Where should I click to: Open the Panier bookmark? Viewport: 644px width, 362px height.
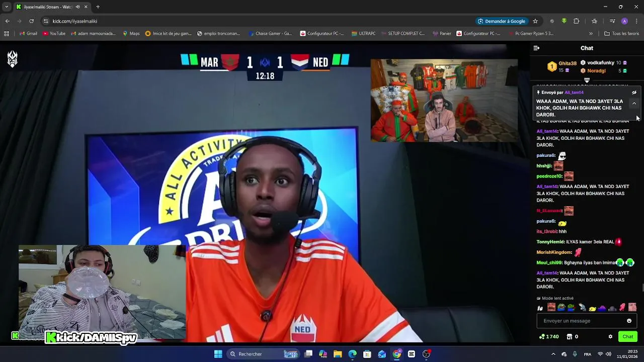coord(441,34)
